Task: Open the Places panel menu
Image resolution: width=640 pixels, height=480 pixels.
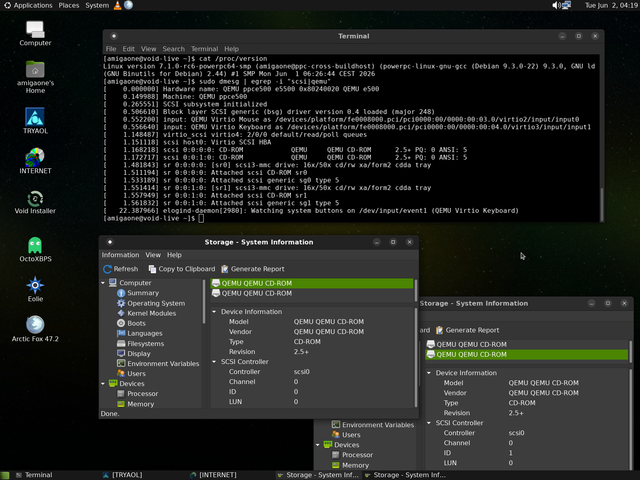Action: [69, 5]
